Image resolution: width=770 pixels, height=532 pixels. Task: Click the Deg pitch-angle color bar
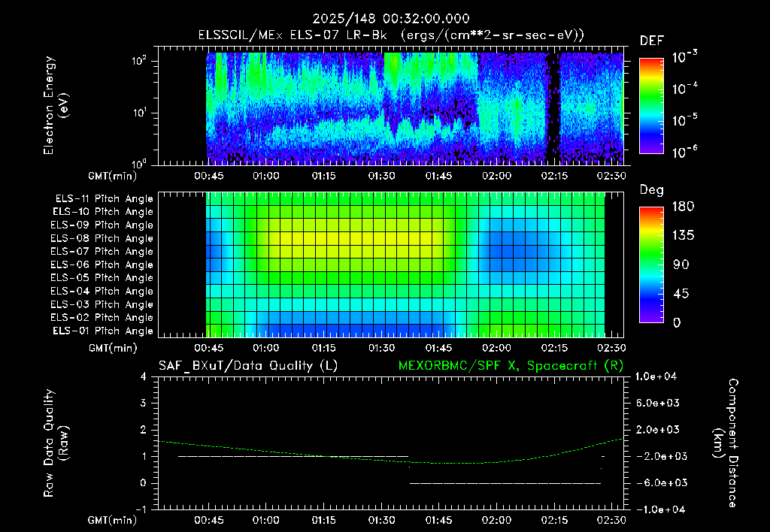click(651, 264)
